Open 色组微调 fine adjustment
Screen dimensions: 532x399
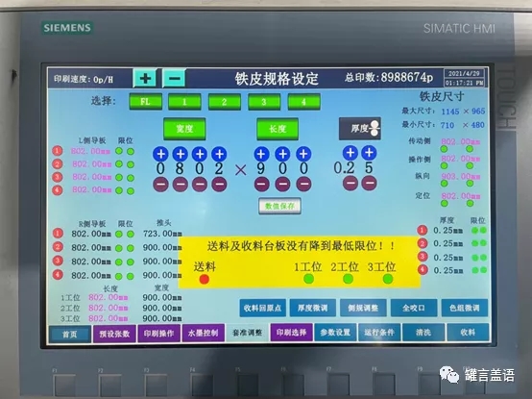[465, 308]
